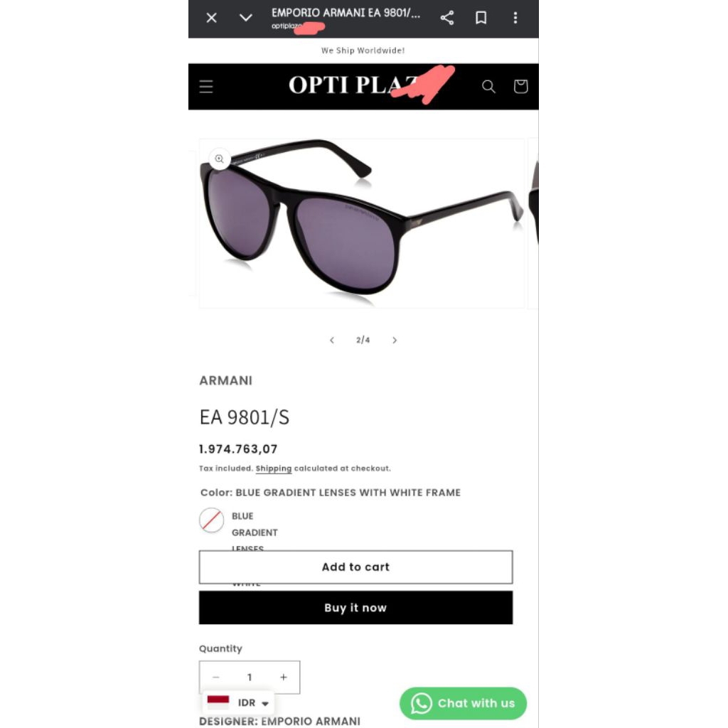This screenshot has height=728, width=728.
Task: Click the quantity number field
Action: pos(250,678)
